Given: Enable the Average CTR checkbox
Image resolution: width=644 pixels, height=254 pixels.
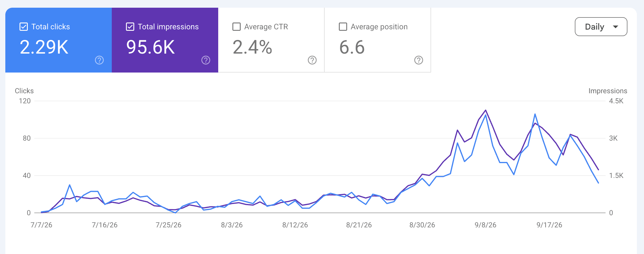Looking at the screenshot, I should [x=237, y=27].
